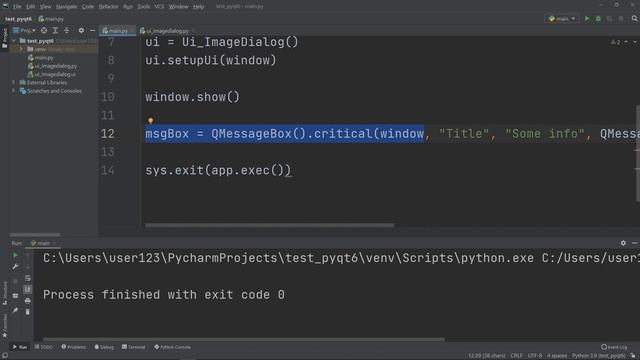Open the Edit menu
The image size is (640, 360).
point(31,7)
